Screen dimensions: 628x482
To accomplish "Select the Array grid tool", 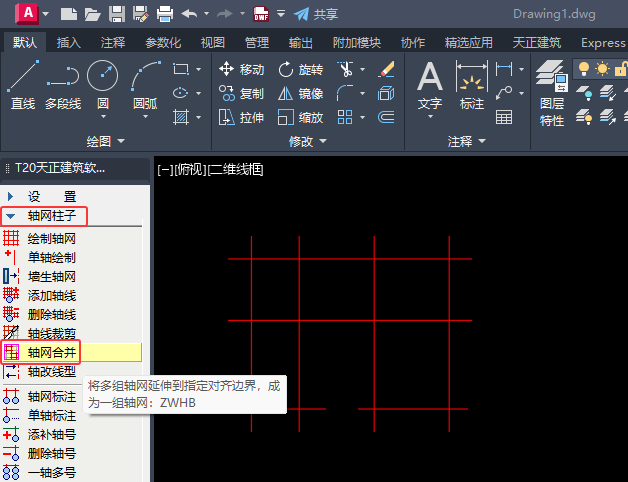I will point(345,117).
